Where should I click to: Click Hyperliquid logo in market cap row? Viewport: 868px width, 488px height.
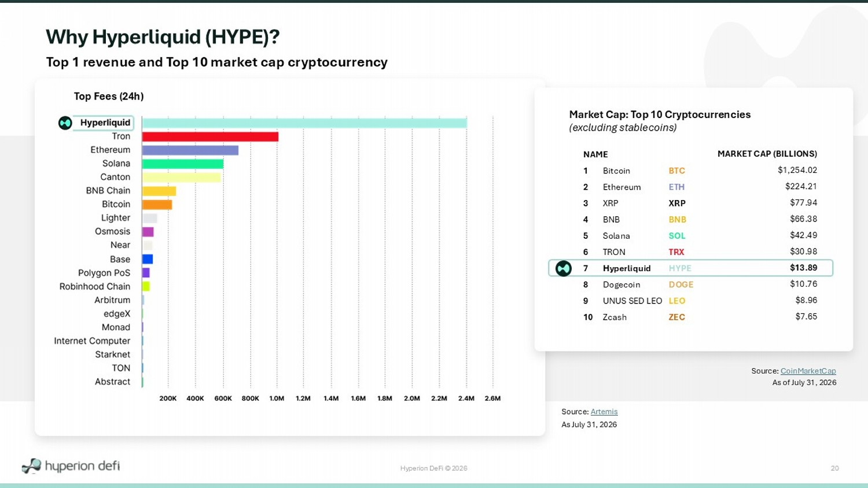pos(563,268)
